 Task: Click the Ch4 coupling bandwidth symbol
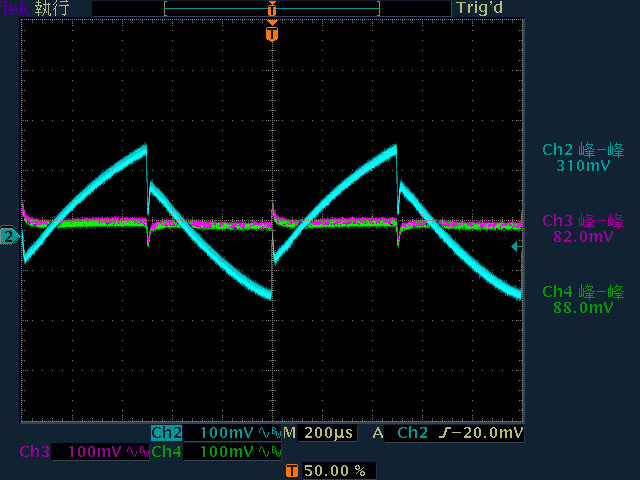(x=270, y=452)
